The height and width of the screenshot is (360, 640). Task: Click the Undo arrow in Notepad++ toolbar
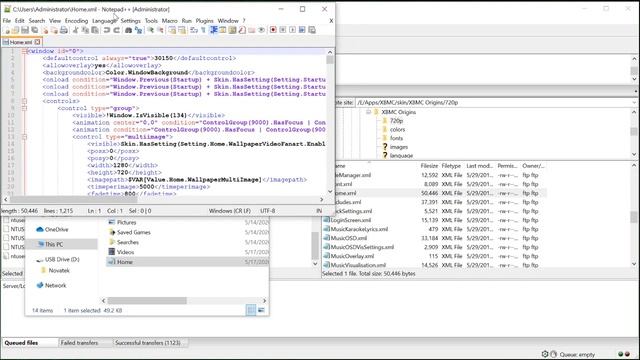[107, 30]
